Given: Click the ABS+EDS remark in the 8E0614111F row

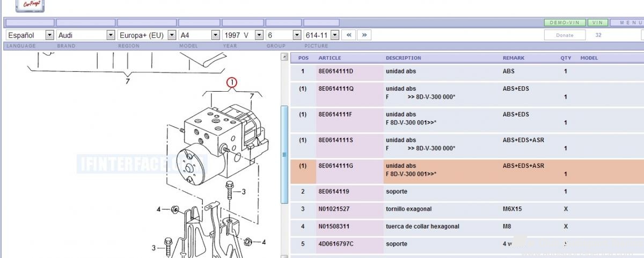Looking at the screenshot, I should pos(516,114).
